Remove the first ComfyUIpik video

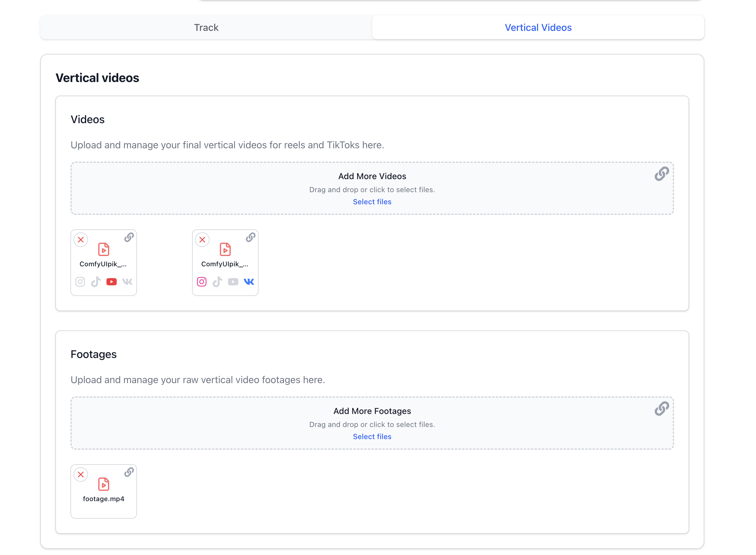81,240
